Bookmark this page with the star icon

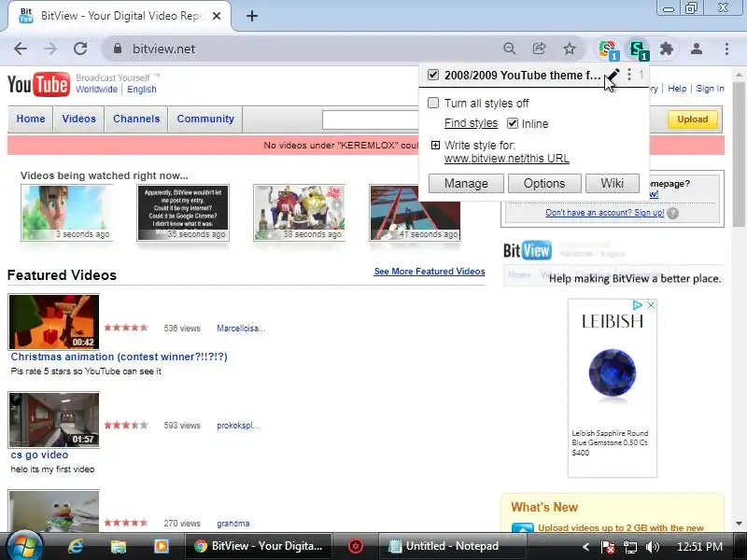570,49
